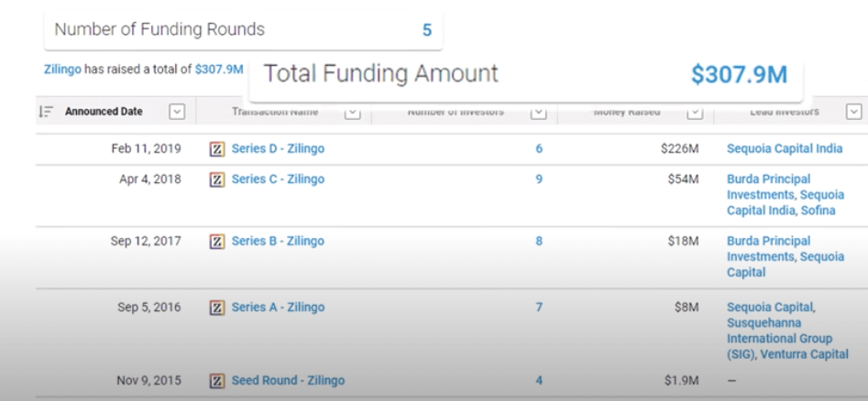The height and width of the screenshot is (401, 868).
Task: Click Zilingo company name link above table
Action: pos(62,70)
